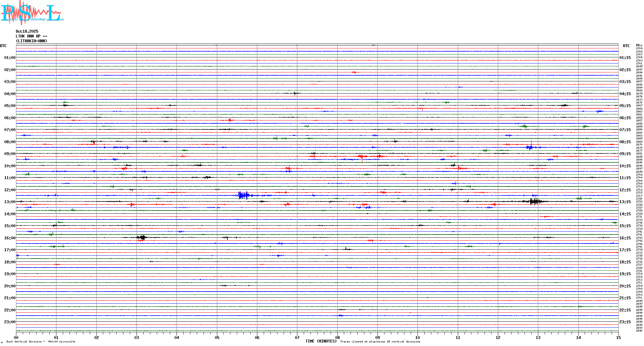Select the LTHK HNN HP station text
This screenshot has height=346, width=644.
coord(31,36)
